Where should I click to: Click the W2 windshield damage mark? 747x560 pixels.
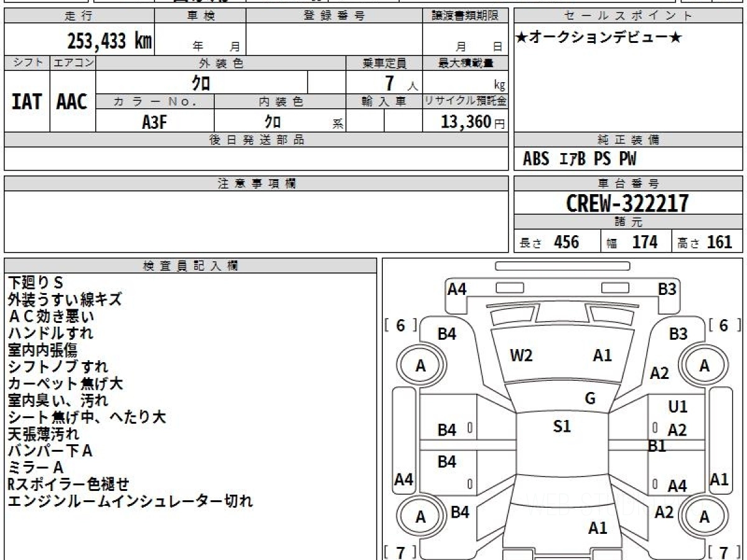(521, 356)
